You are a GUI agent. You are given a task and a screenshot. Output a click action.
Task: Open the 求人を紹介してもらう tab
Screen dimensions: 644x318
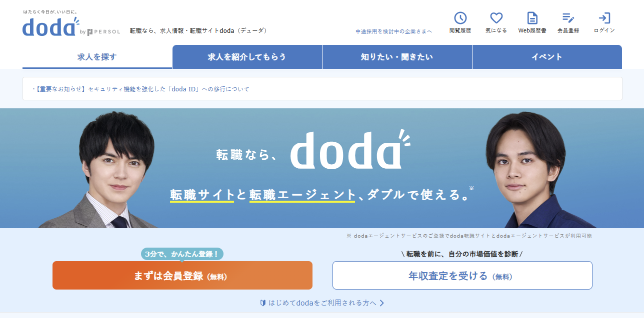click(x=247, y=56)
